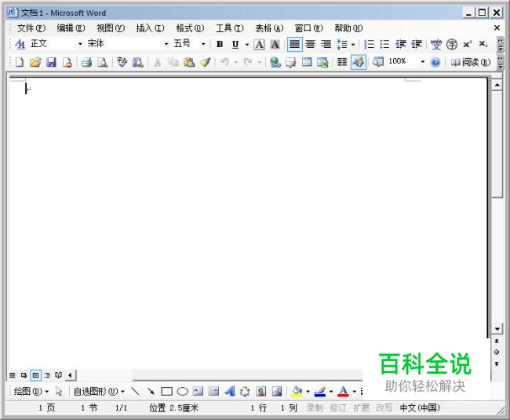
Task: Select the oval drawing tool
Action: pos(183,391)
